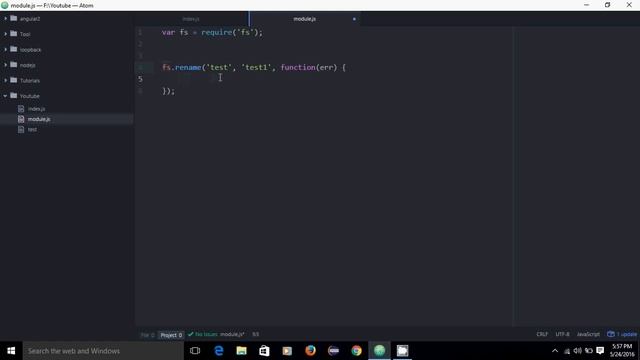Open Firefox from taskbar
Image resolution: width=640 pixels, height=360 pixels.
310,351
